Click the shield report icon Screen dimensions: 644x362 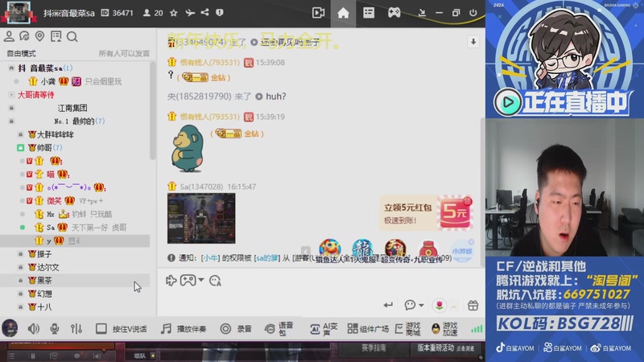click(x=220, y=13)
